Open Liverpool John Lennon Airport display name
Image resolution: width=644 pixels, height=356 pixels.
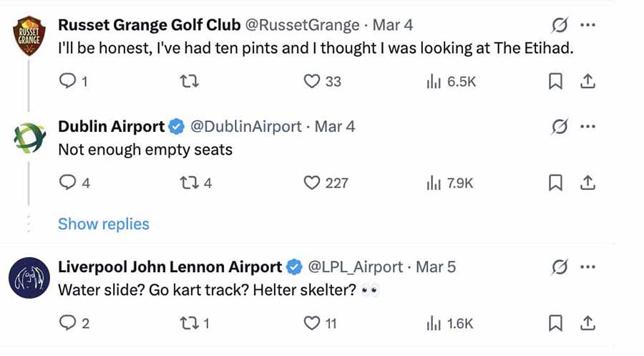[170, 267]
